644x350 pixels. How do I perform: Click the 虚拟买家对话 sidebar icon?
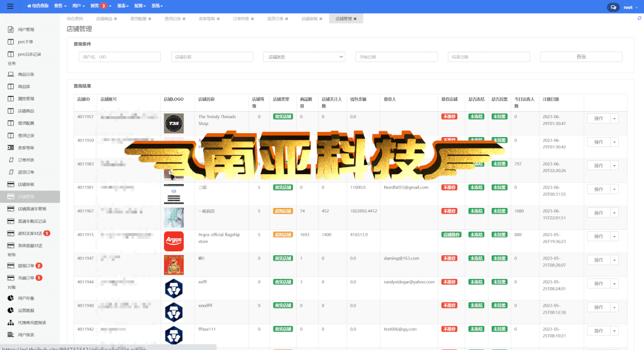coord(11,233)
